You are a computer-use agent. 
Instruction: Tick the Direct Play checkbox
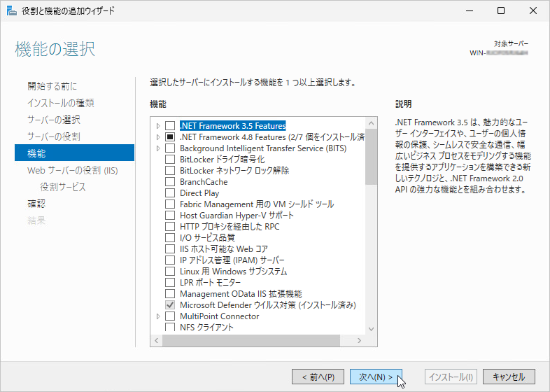coord(170,193)
